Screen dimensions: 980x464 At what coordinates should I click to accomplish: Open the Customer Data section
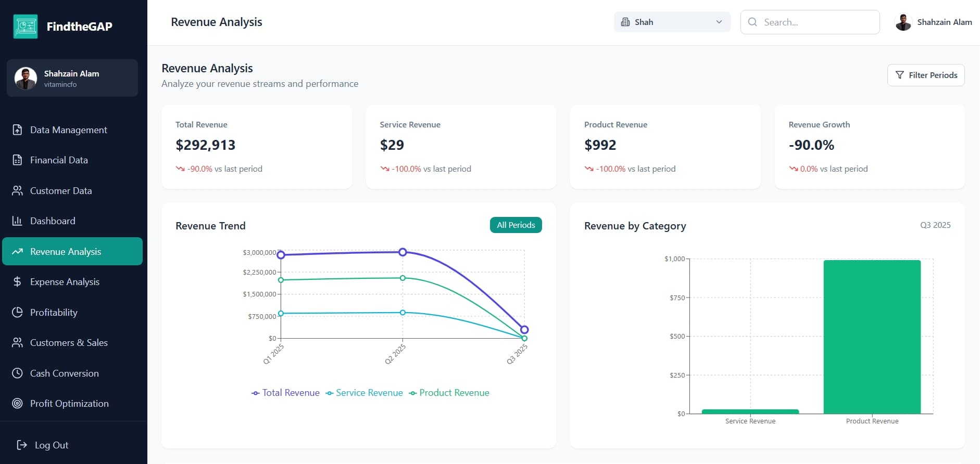pyautogui.click(x=72, y=191)
